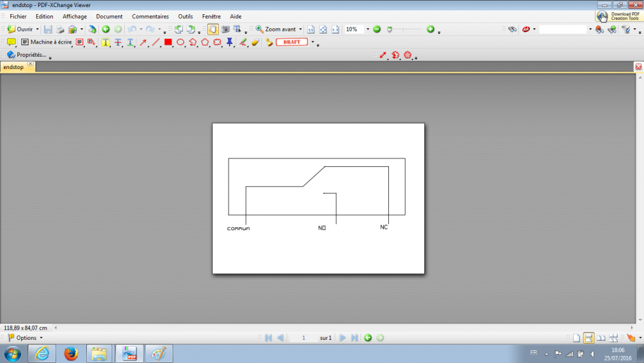Click the Print icon
644x363 pixels.
click(x=60, y=30)
